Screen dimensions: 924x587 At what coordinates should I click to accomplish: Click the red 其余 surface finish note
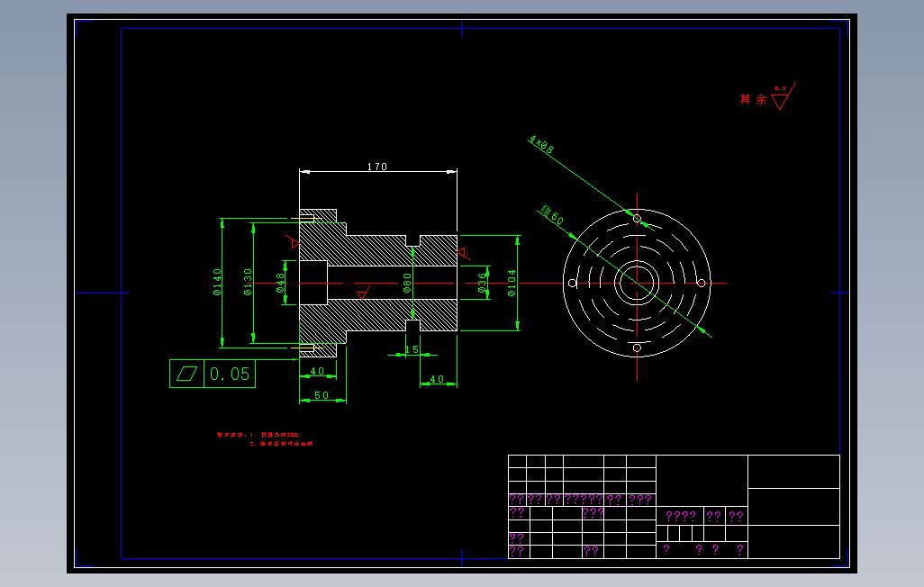(x=754, y=99)
